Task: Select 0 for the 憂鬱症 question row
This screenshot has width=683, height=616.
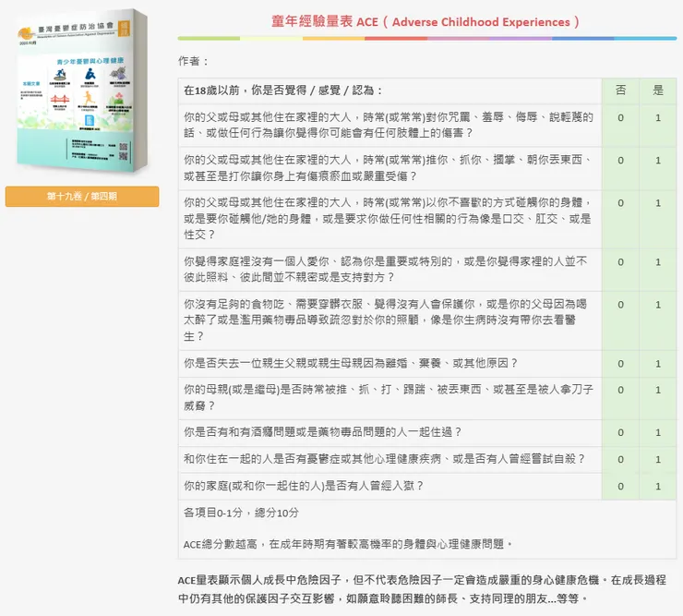Action: [621, 460]
